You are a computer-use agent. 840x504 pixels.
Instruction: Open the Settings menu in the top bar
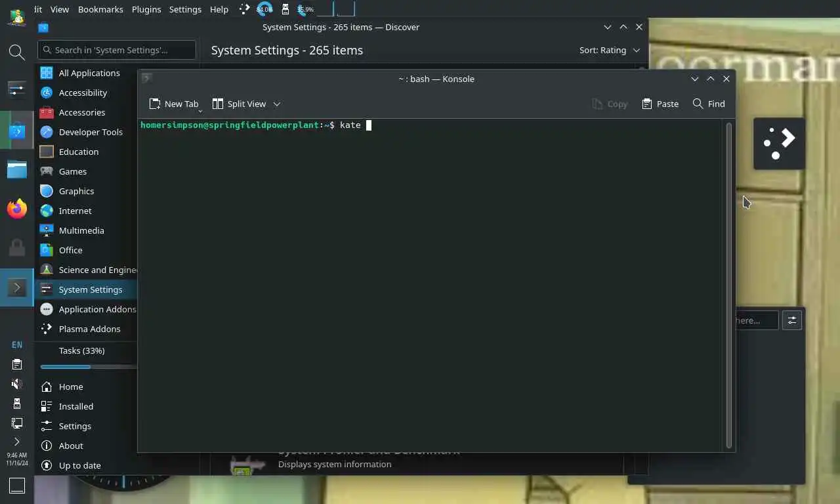[185, 9]
